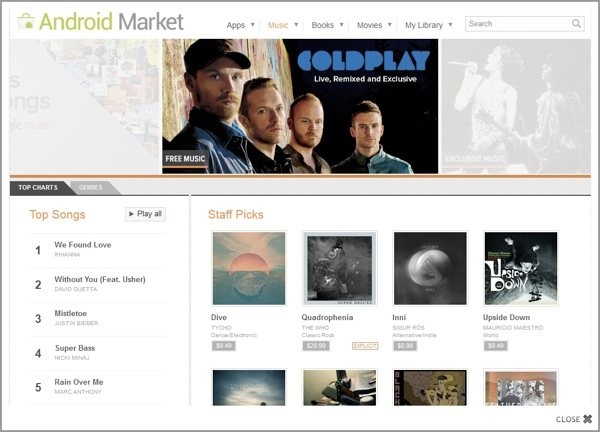600x432 pixels.
Task: Click the Android Market shopping bag logo
Action: (26, 21)
